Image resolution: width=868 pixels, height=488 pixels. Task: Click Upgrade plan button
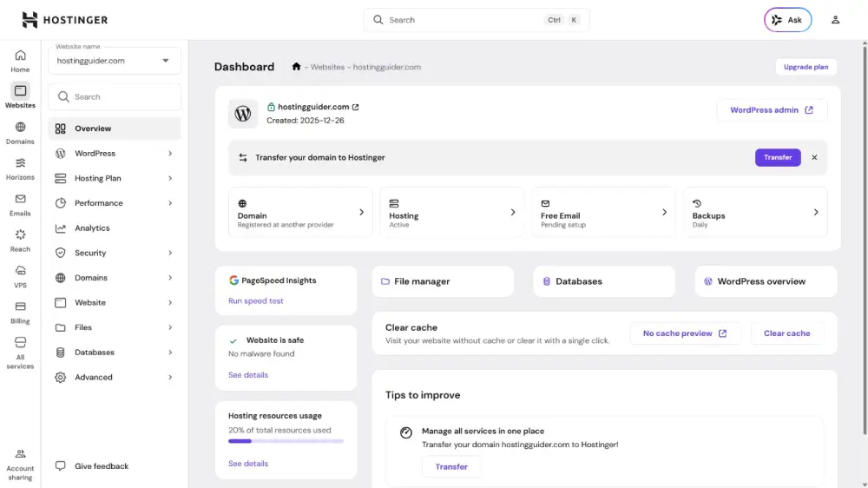tap(806, 67)
